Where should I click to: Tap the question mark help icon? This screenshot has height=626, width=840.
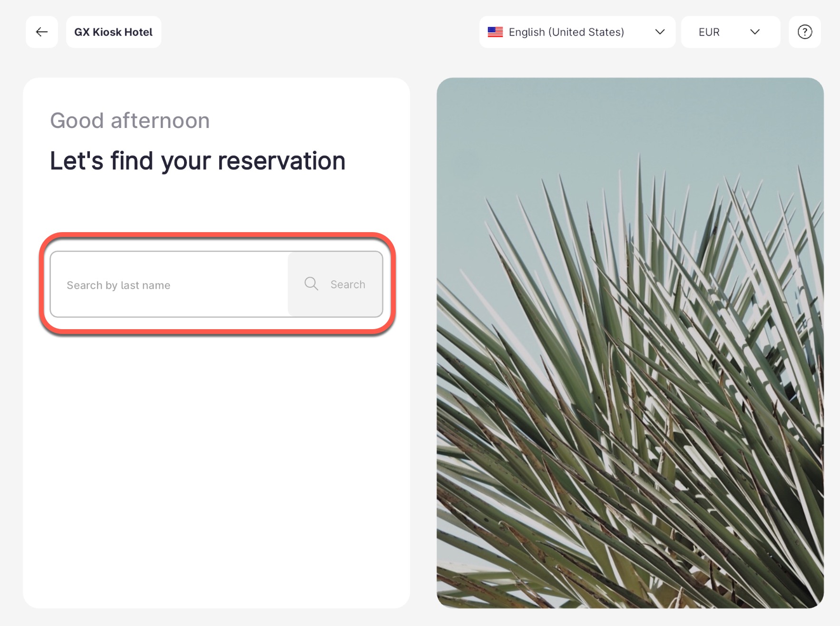(804, 32)
